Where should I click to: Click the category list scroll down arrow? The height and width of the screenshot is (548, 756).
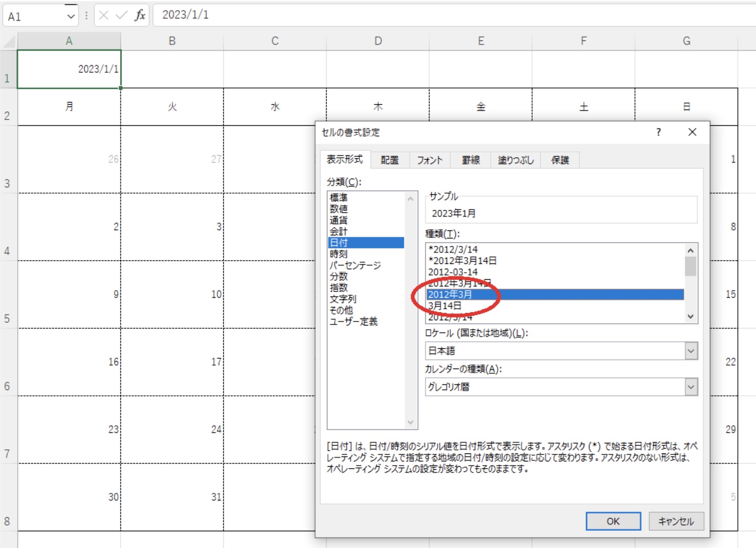(411, 422)
